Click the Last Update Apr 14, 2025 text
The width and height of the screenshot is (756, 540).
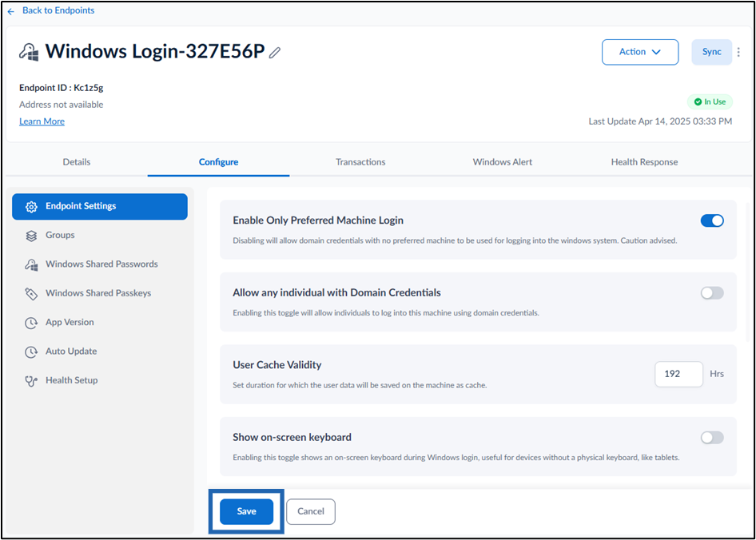point(660,121)
